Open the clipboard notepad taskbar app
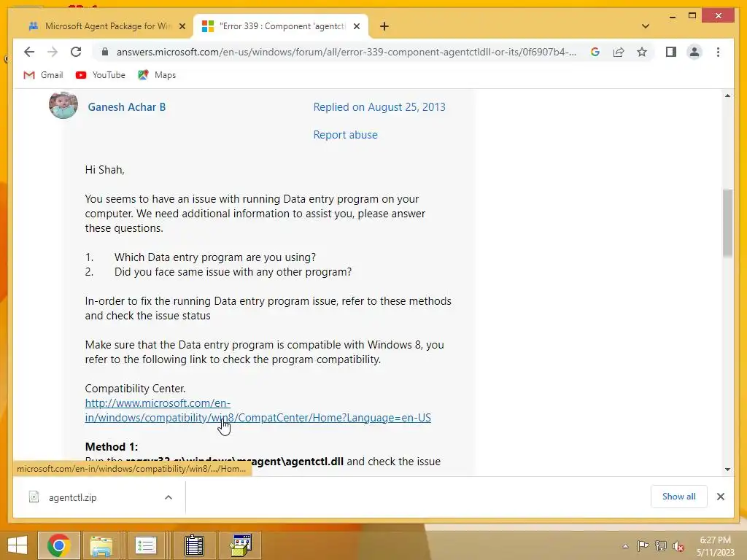 click(194, 545)
